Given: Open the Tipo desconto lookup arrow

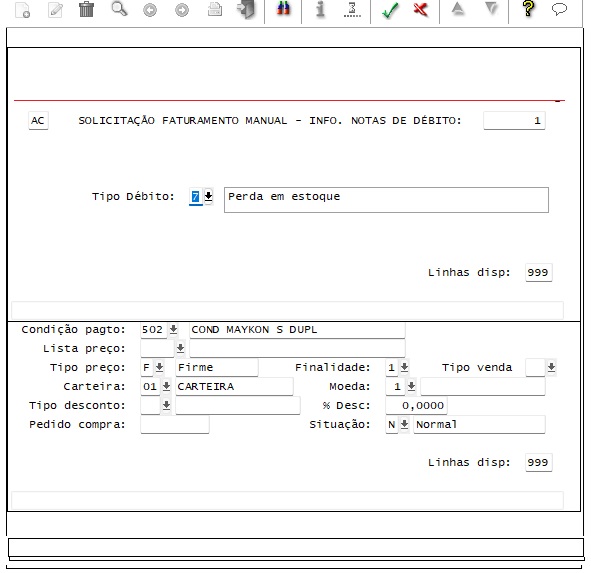Looking at the screenshot, I should [166, 405].
